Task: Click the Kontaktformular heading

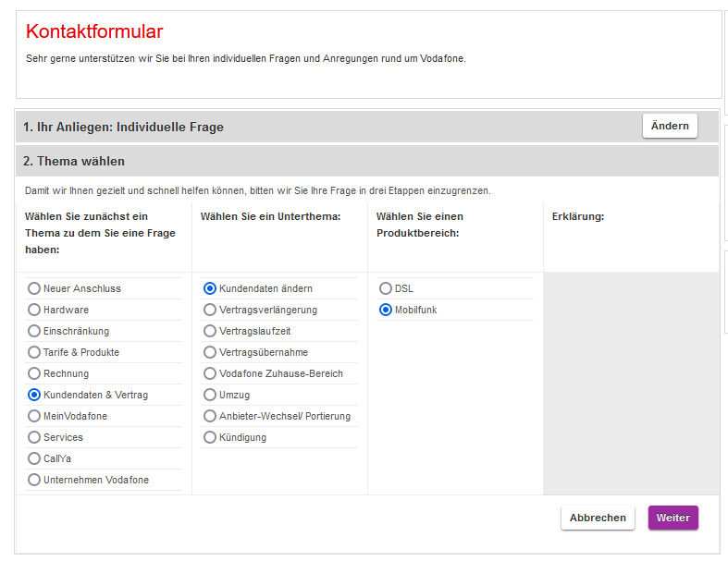Action: coord(94,31)
